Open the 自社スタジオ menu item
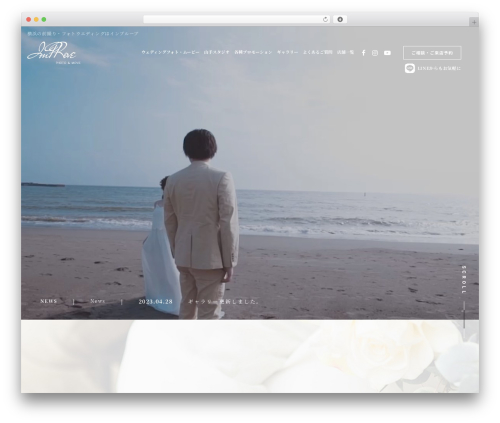Image resolution: width=500 pixels, height=423 pixels. [x=217, y=52]
